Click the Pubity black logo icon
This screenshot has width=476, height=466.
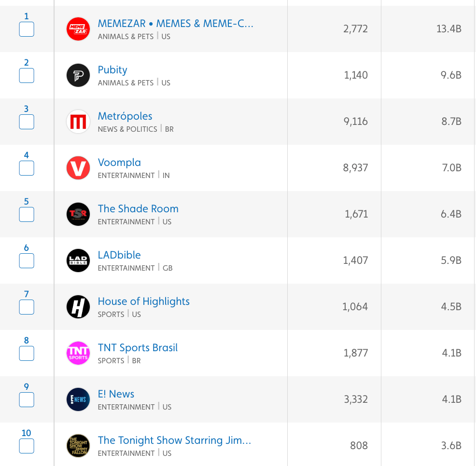78,75
